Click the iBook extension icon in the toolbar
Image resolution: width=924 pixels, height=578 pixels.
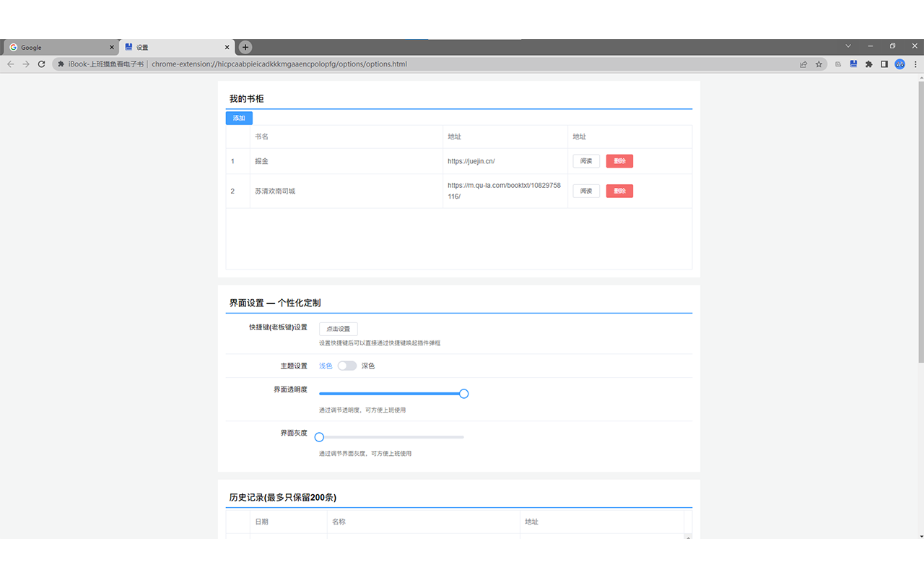[x=853, y=64]
